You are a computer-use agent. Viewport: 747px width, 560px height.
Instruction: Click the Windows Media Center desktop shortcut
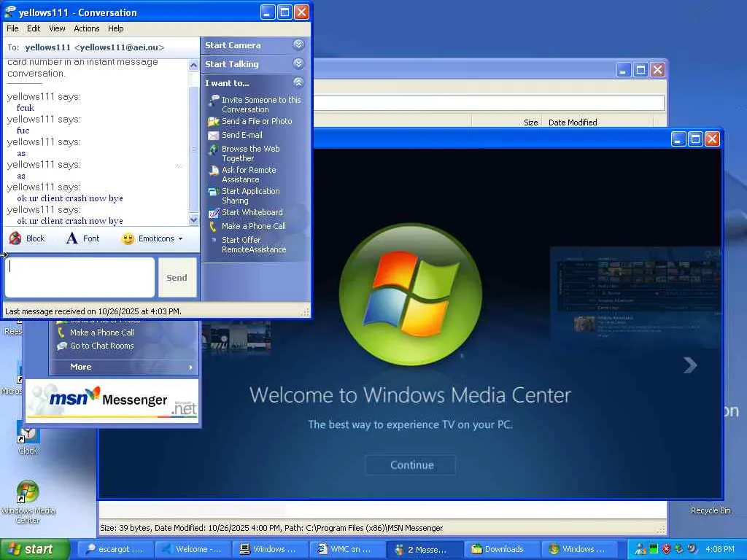click(28, 501)
